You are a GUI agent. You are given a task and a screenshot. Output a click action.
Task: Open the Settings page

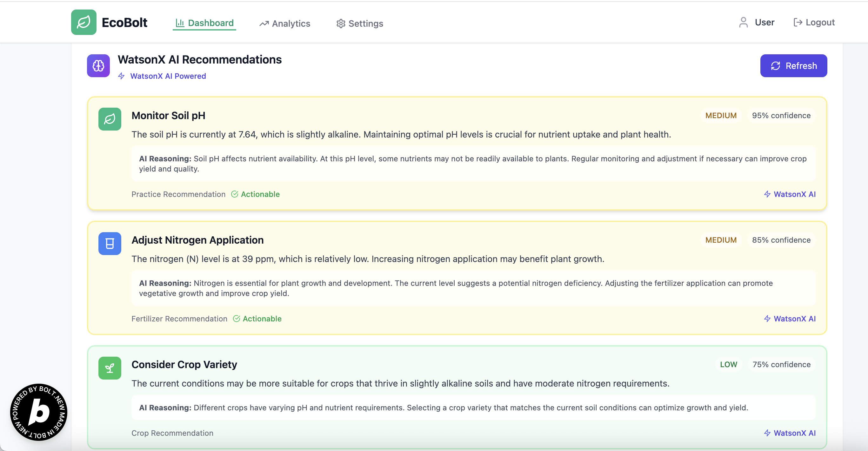[x=359, y=23]
